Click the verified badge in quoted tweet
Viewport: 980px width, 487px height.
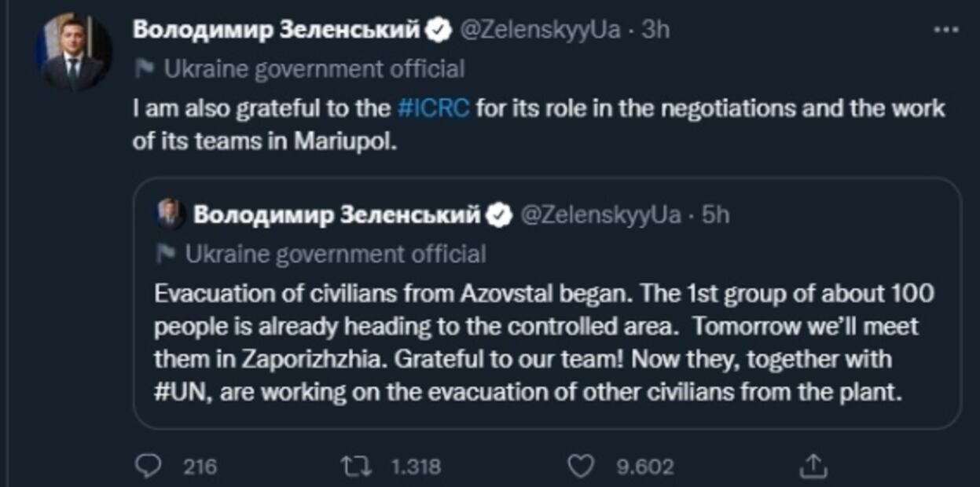[x=498, y=214]
